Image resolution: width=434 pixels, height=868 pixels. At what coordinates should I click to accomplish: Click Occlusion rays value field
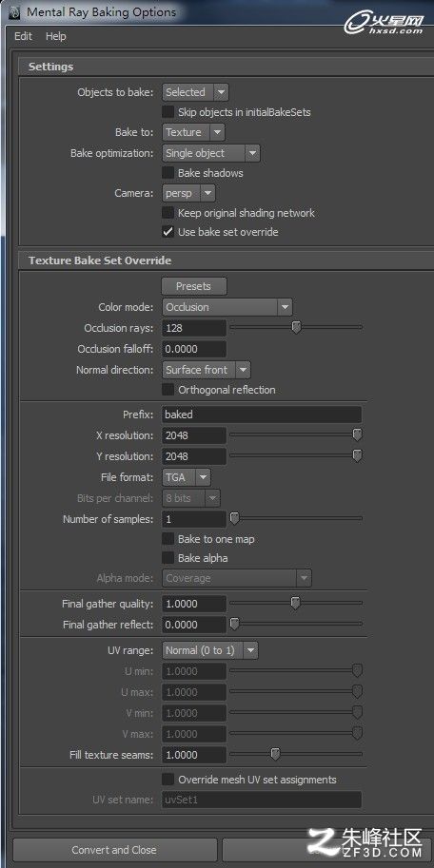[x=194, y=328]
